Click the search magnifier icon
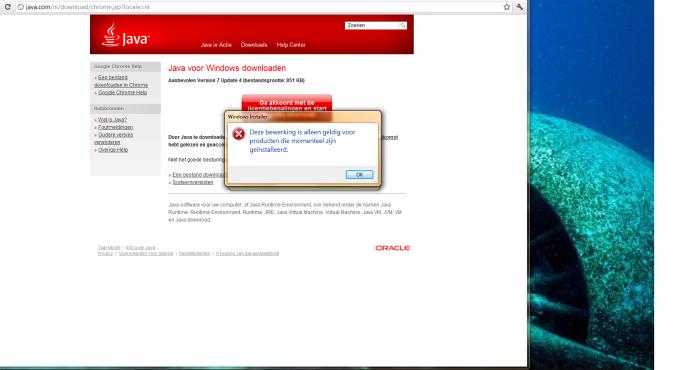This screenshot has height=370, width=700. pos(403,25)
